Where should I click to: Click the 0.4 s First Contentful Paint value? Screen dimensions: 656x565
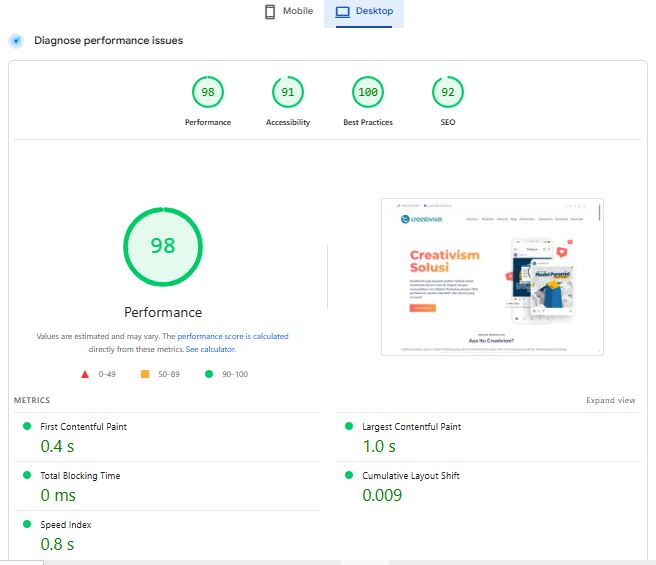point(57,446)
